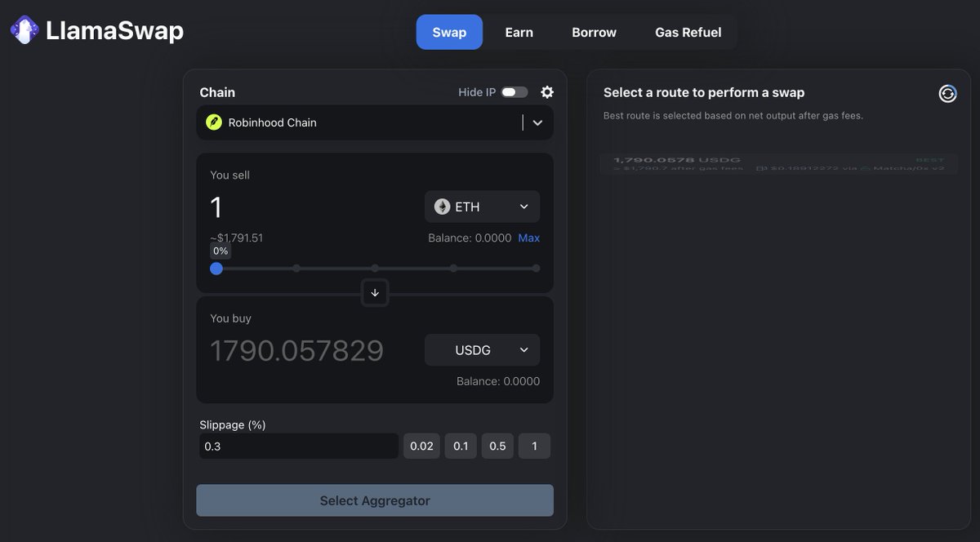Set slippage to 1 preset
This screenshot has width=980, height=542.
534,446
